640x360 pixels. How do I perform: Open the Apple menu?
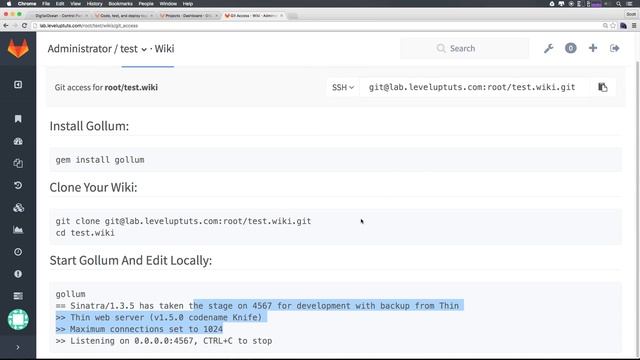click(x=9, y=4)
